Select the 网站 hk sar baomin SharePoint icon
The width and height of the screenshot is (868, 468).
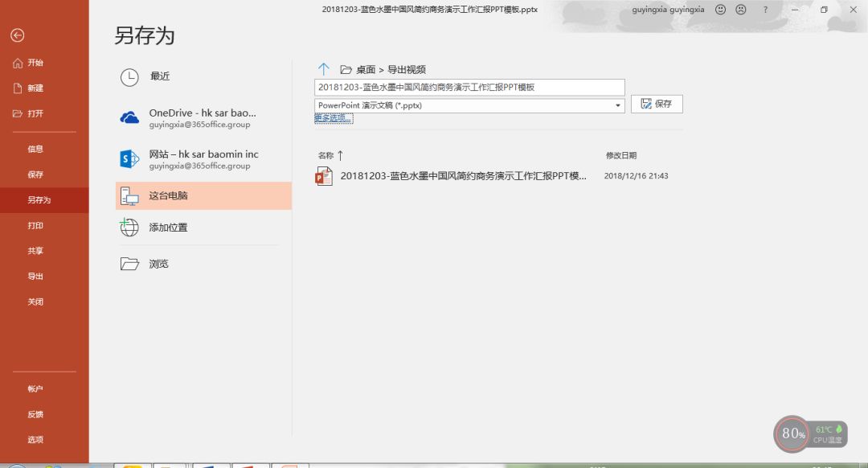[x=129, y=158]
